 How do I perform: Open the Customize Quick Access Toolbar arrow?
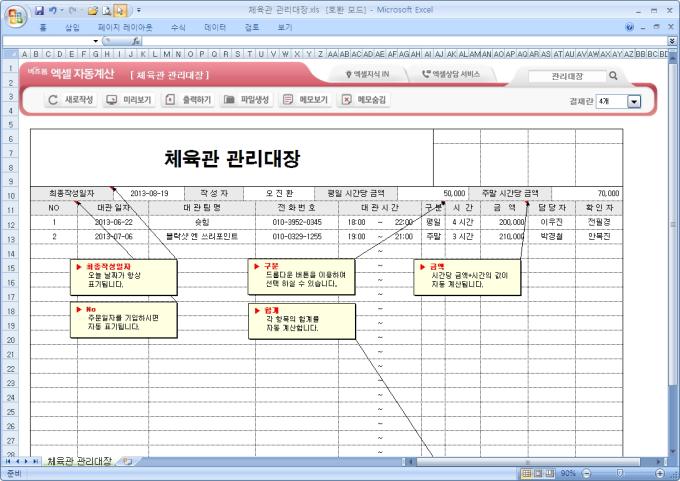[139, 10]
